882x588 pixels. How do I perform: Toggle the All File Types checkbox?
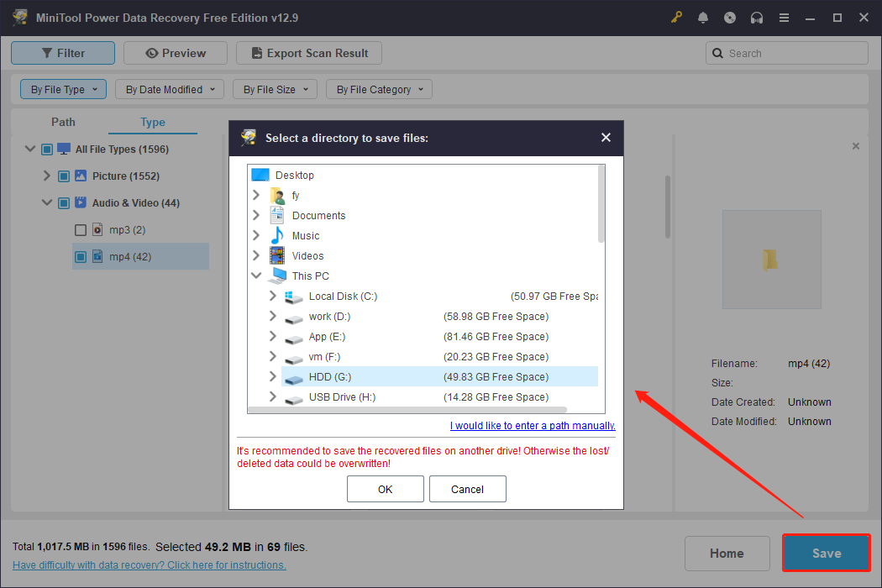click(47, 150)
